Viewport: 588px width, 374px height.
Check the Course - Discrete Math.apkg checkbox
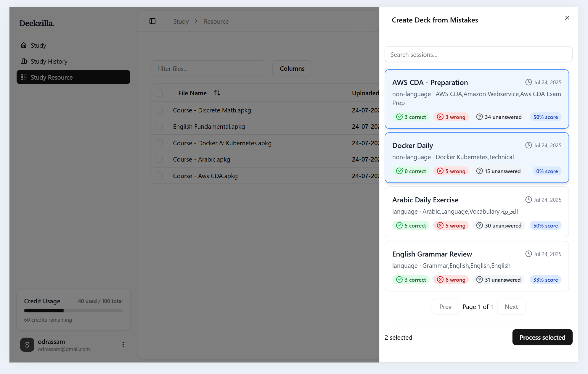(x=159, y=110)
